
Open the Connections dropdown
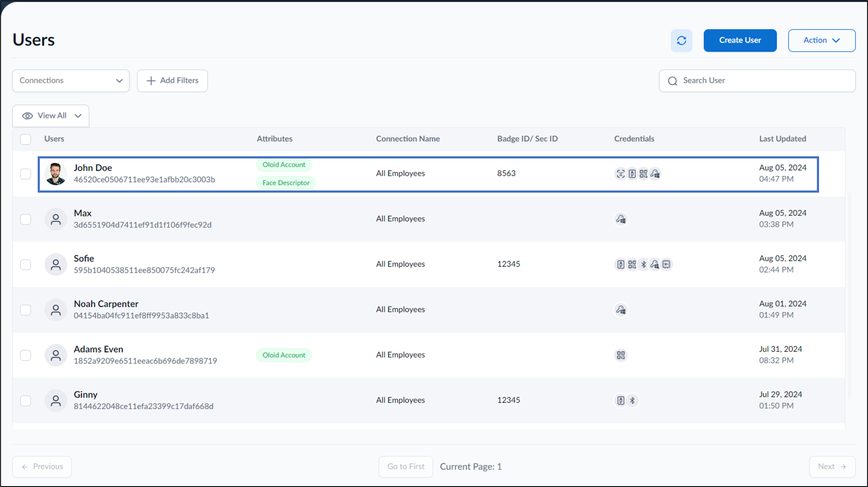tap(71, 81)
